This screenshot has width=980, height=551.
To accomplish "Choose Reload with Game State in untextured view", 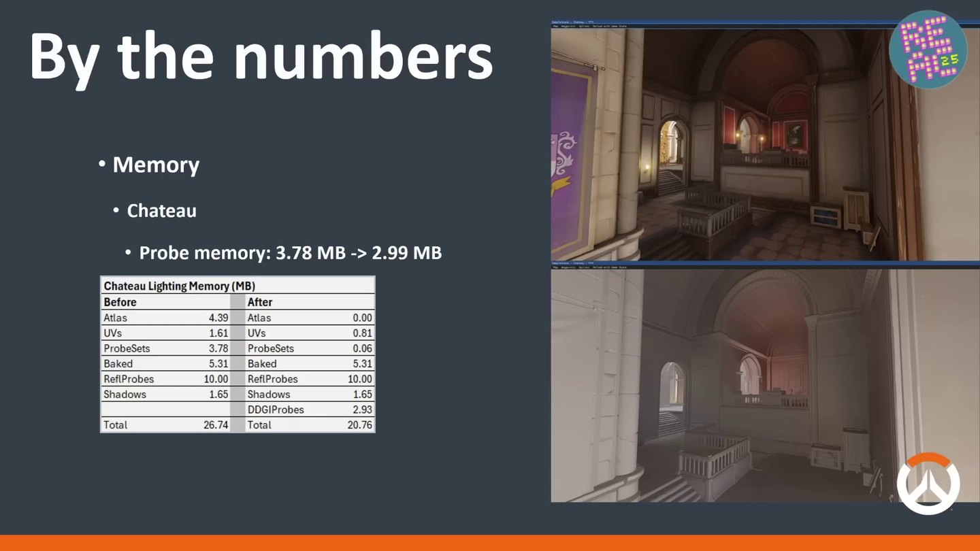I will [x=610, y=267].
